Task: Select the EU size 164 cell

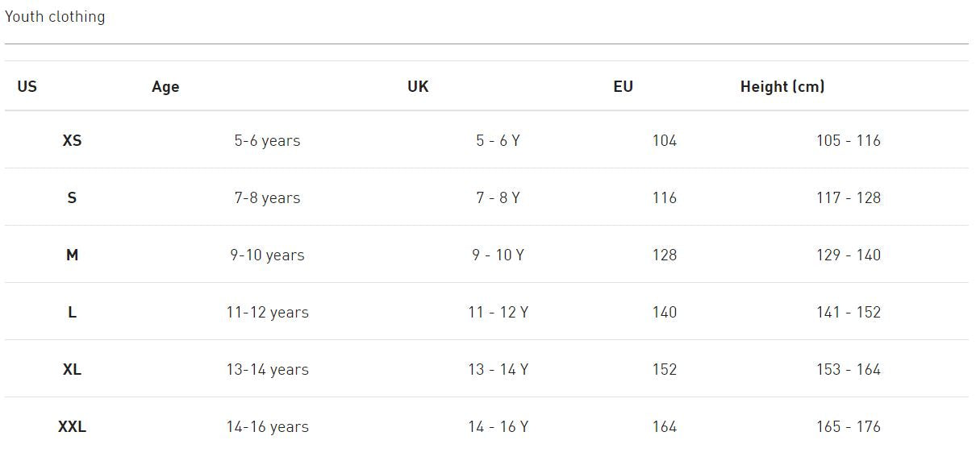Action: tap(664, 426)
